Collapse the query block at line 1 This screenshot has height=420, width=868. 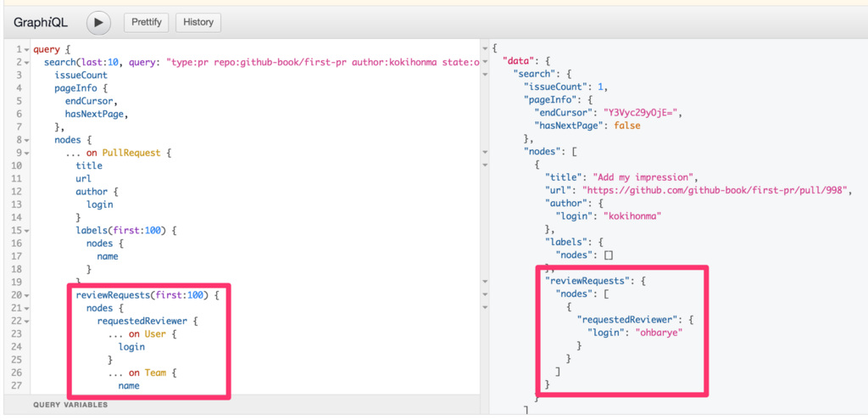point(26,49)
